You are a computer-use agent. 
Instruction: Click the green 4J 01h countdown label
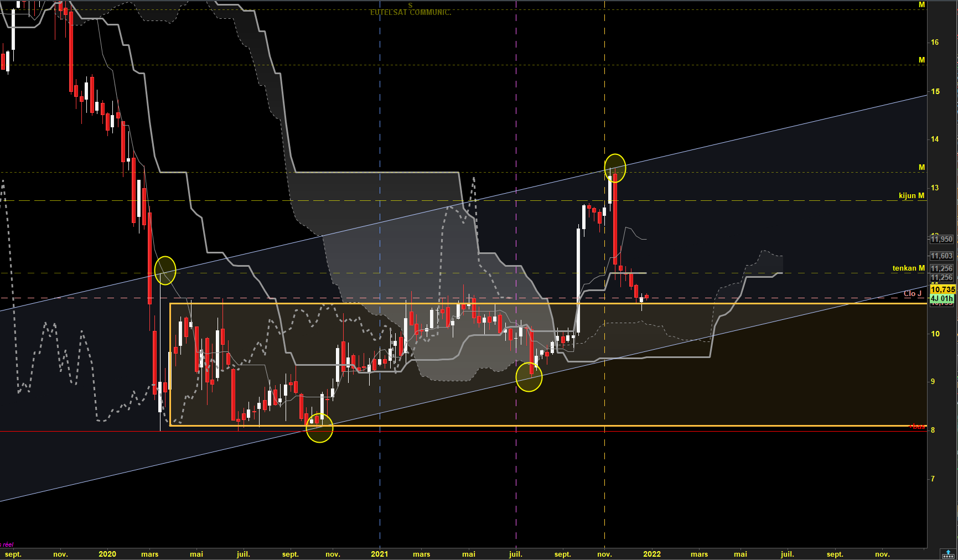[x=943, y=298]
